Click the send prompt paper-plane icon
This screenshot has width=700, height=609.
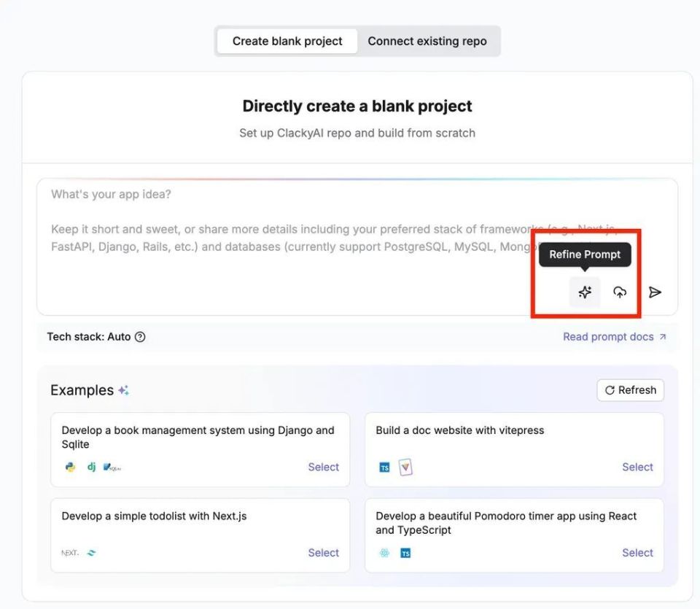[x=655, y=292]
